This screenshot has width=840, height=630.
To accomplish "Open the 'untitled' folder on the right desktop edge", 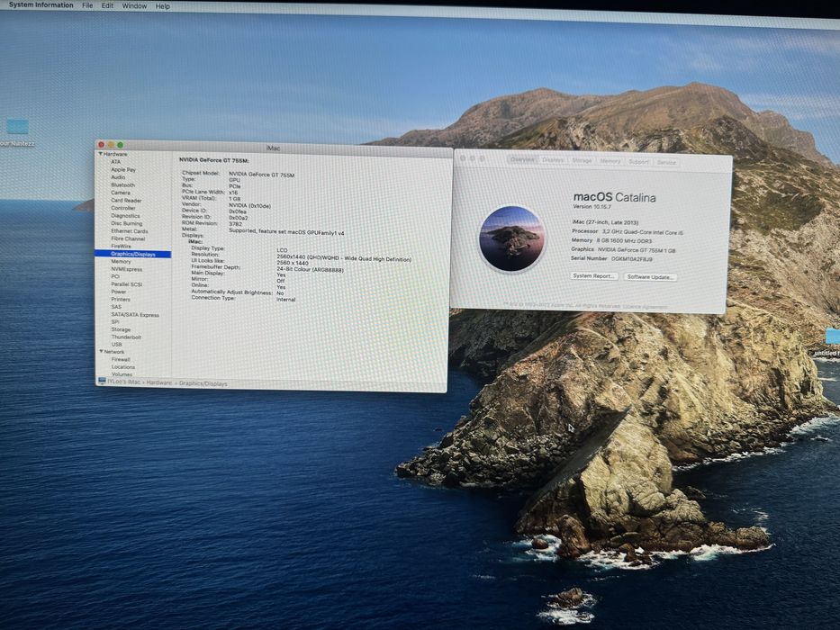I will click(833, 337).
